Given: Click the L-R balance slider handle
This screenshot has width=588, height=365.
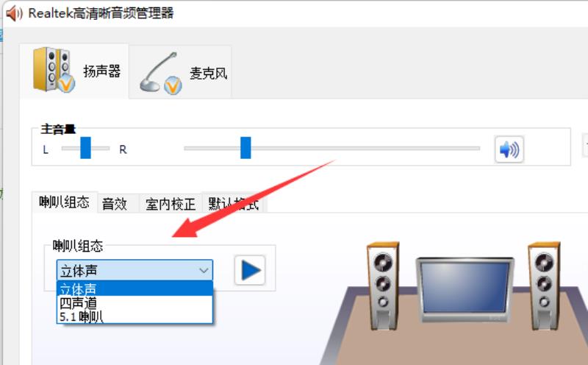Looking at the screenshot, I should (x=85, y=148).
